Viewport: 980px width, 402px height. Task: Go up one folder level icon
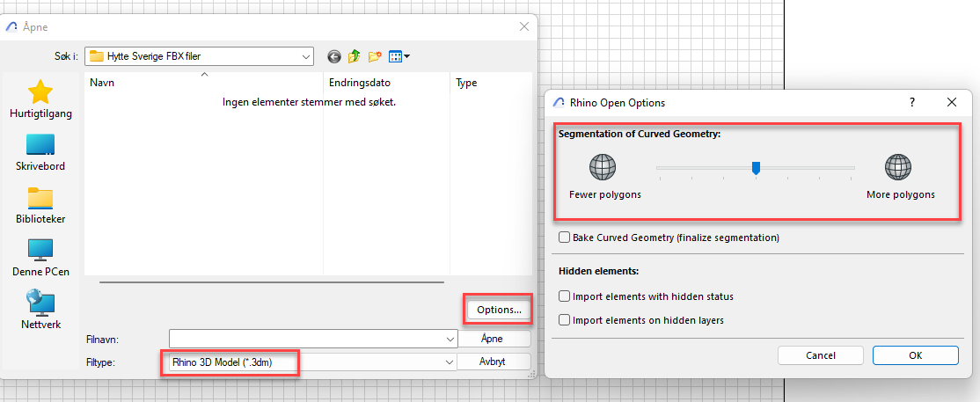click(355, 56)
